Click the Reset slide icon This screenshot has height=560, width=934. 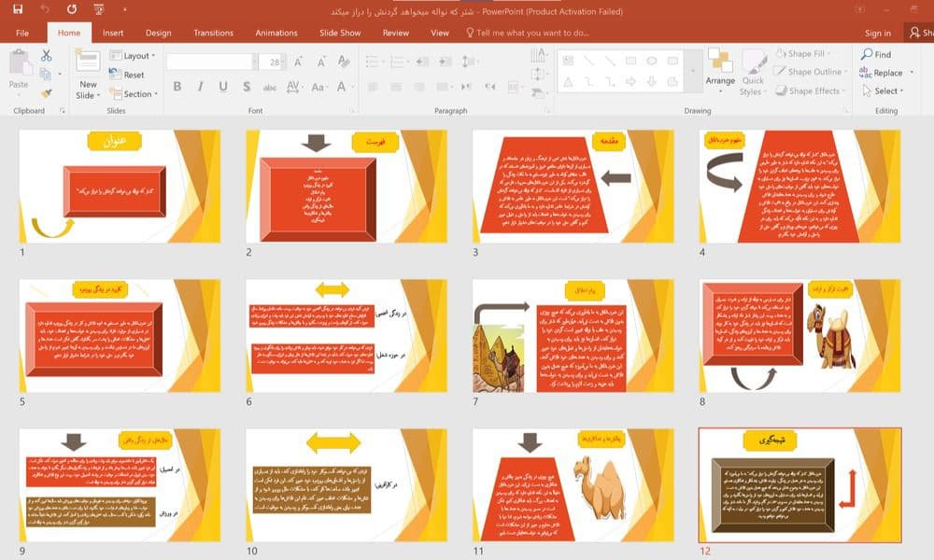click(x=116, y=75)
